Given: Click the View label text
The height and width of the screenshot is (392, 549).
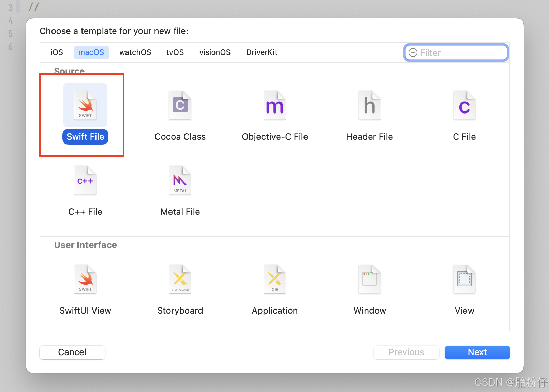Looking at the screenshot, I should coord(464,311).
